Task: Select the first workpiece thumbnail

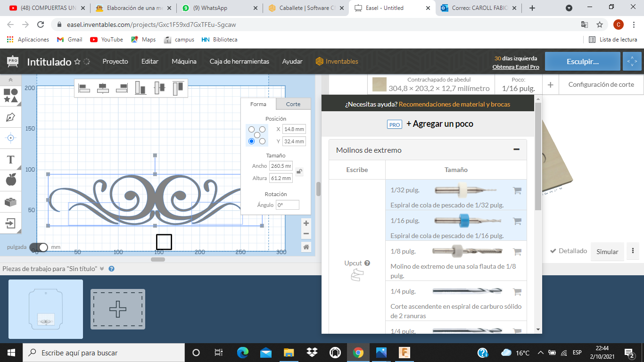Action: coord(46,309)
